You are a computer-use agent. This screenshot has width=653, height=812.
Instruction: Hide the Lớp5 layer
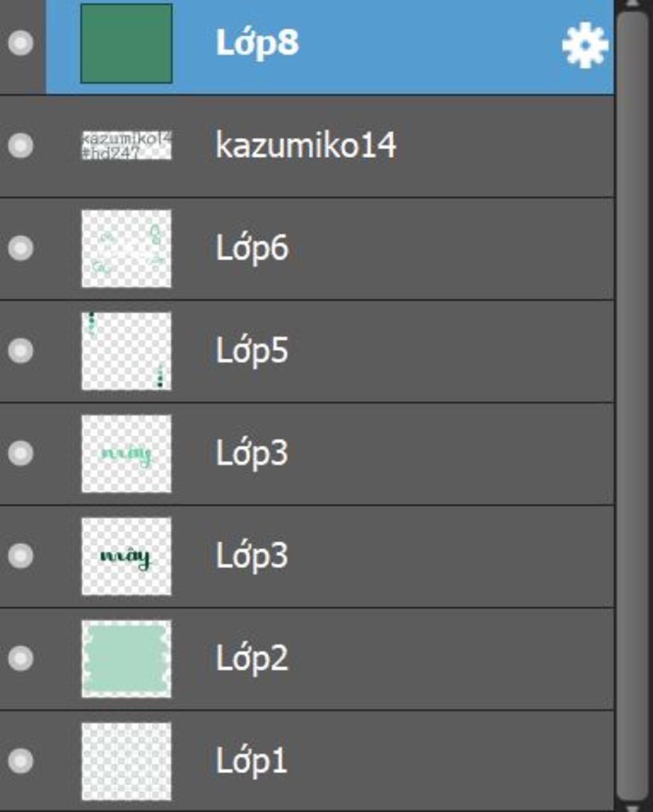pos(20,350)
